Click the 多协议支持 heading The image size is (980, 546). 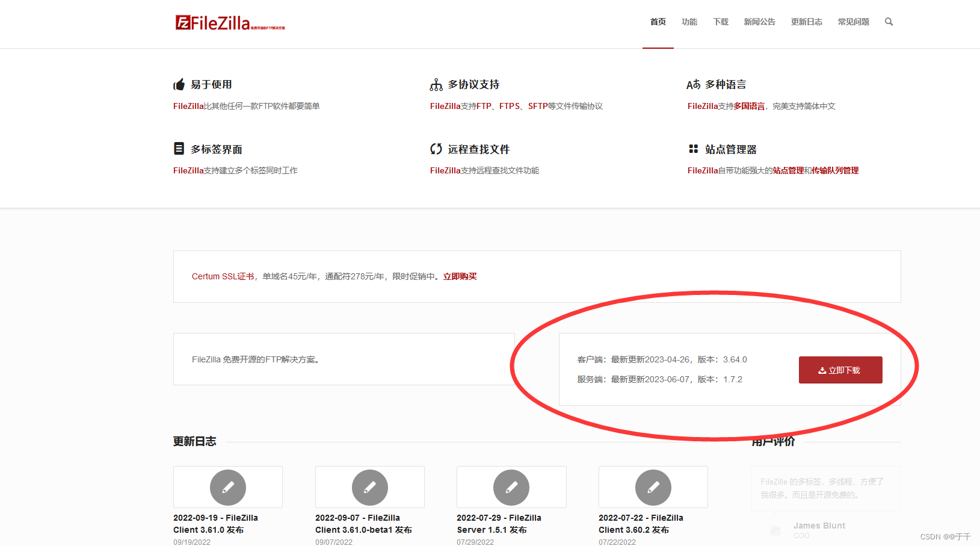pos(473,84)
